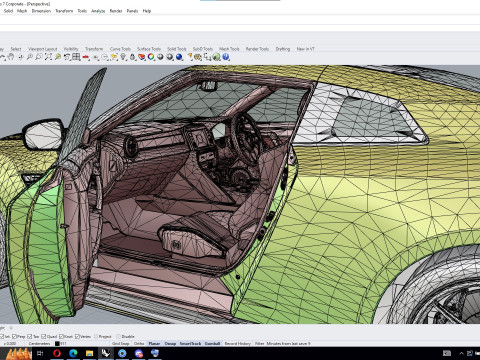Image resolution: width=480 pixels, height=360 pixels.
Task: Toggle Planar mode in status bar
Action: tap(154, 343)
